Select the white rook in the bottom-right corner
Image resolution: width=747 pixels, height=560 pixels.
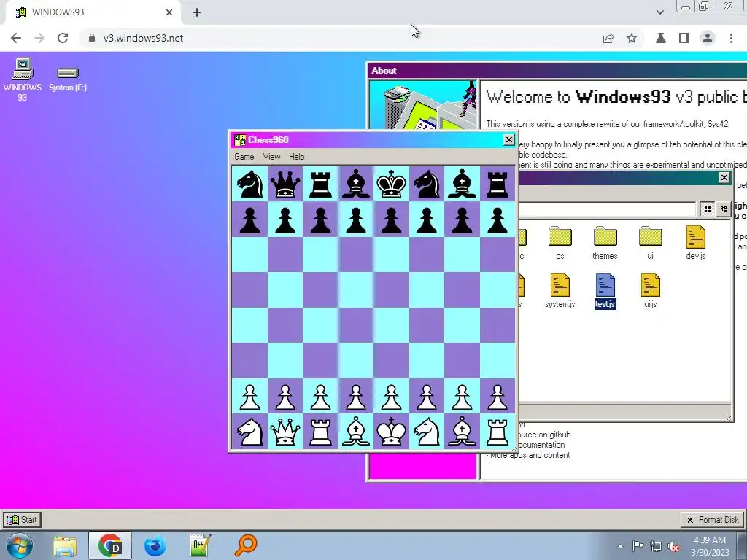[497, 432]
